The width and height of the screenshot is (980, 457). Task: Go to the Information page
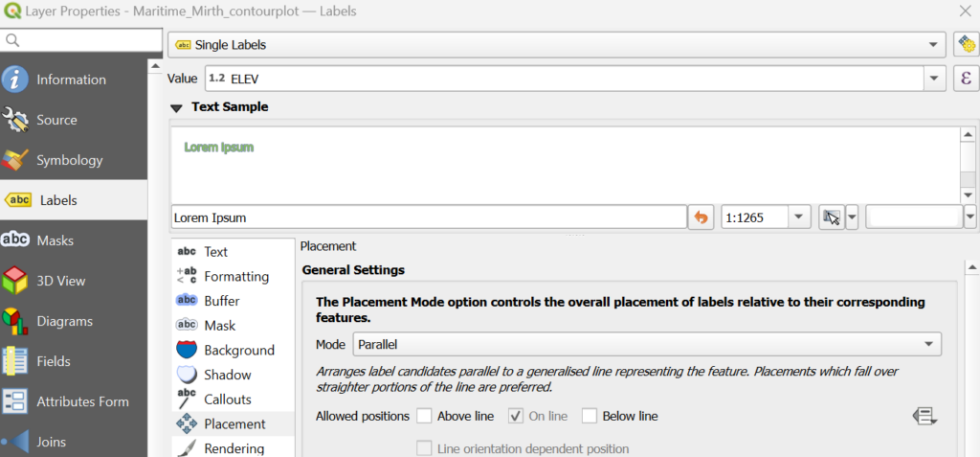click(71, 80)
